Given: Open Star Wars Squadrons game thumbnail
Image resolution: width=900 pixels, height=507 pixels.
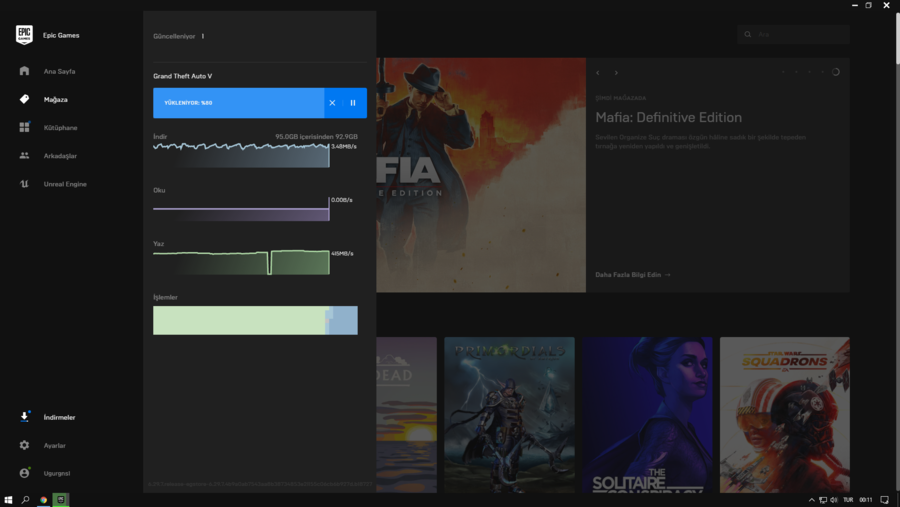Looking at the screenshot, I should click(784, 414).
